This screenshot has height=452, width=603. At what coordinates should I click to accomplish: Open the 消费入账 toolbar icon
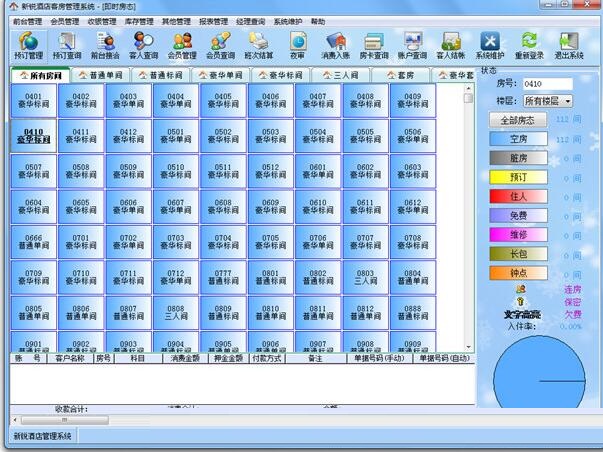(x=336, y=45)
